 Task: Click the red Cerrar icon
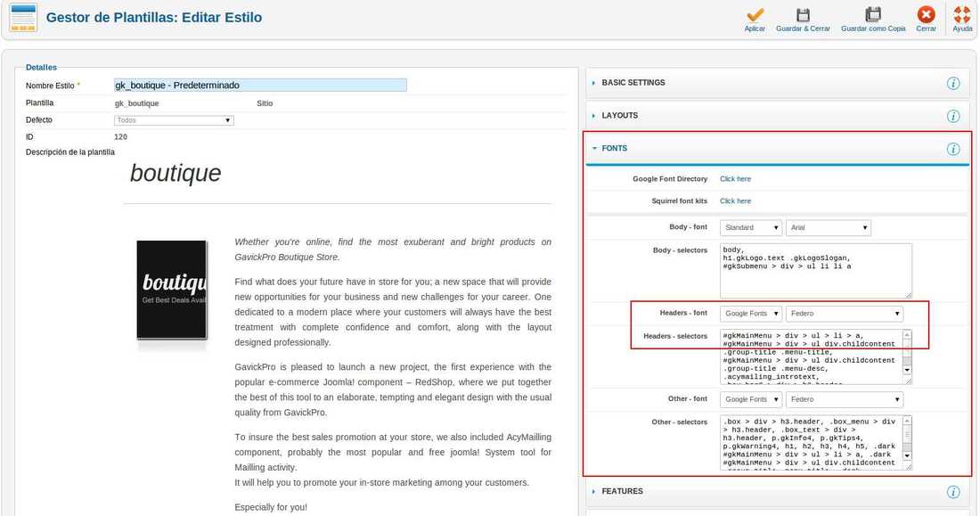tap(926, 14)
